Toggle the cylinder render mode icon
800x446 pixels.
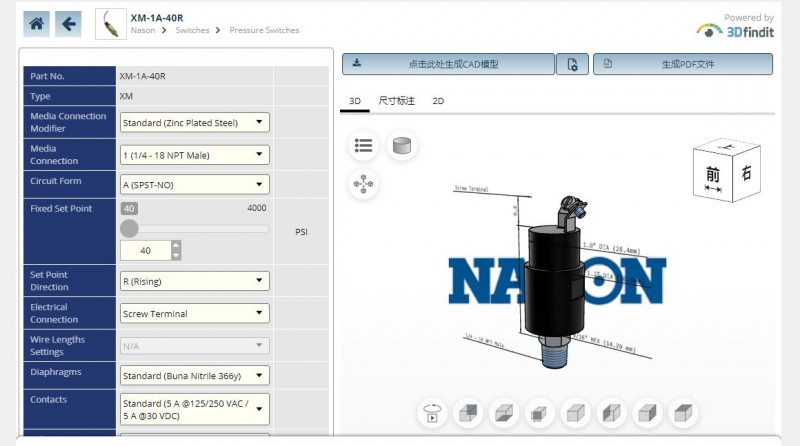pos(402,146)
